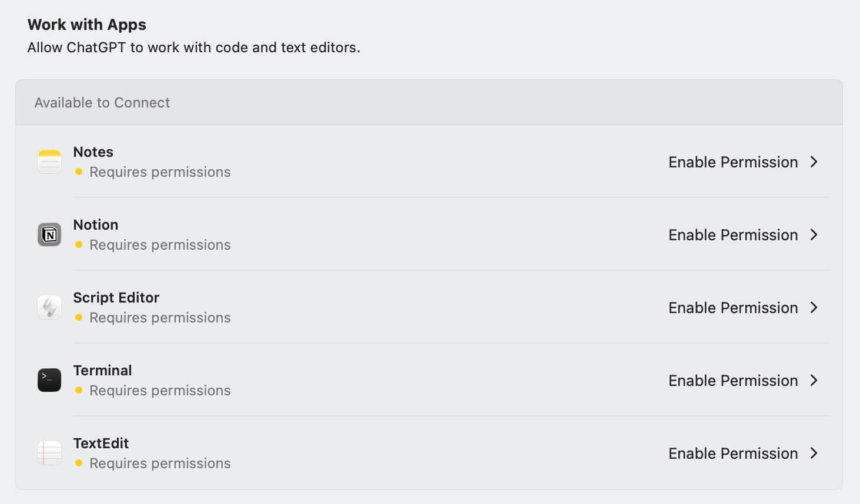The image size is (860, 504).
Task: Open the TextEdit row chevron arrow
Action: 814,453
